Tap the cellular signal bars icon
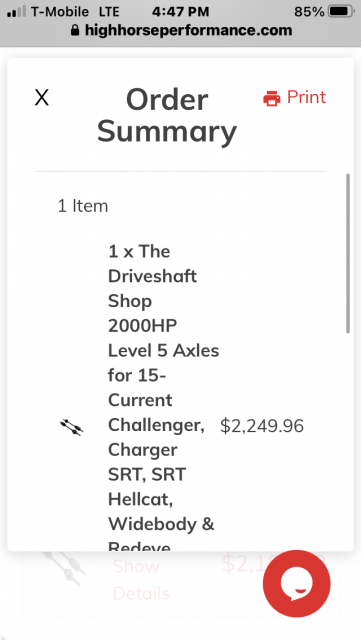The height and width of the screenshot is (640, 361). click(17, 11)
